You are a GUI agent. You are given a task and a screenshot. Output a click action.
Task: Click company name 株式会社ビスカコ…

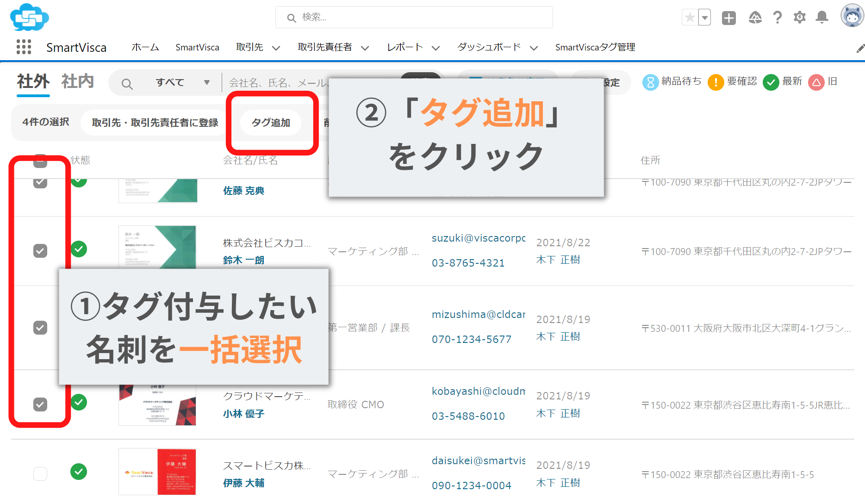(267, 243)
